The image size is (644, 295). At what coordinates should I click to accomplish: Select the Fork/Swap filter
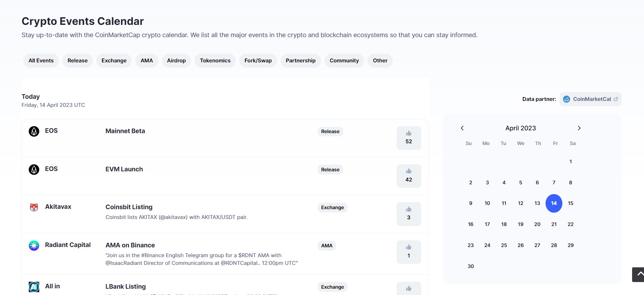pos(258,61)
